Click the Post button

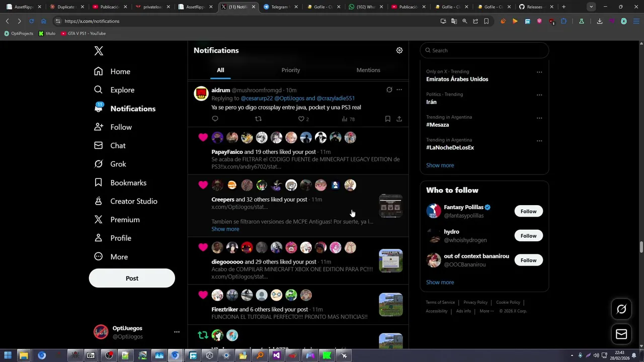(132, 278)
